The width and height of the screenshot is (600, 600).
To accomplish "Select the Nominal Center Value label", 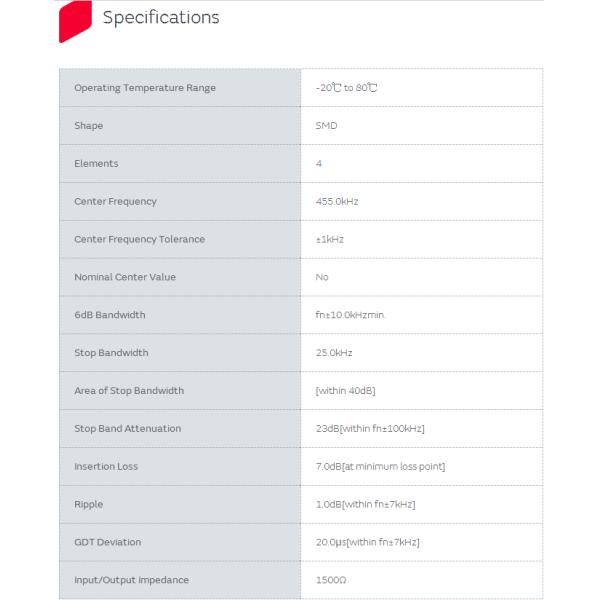I will click(125, 277).
